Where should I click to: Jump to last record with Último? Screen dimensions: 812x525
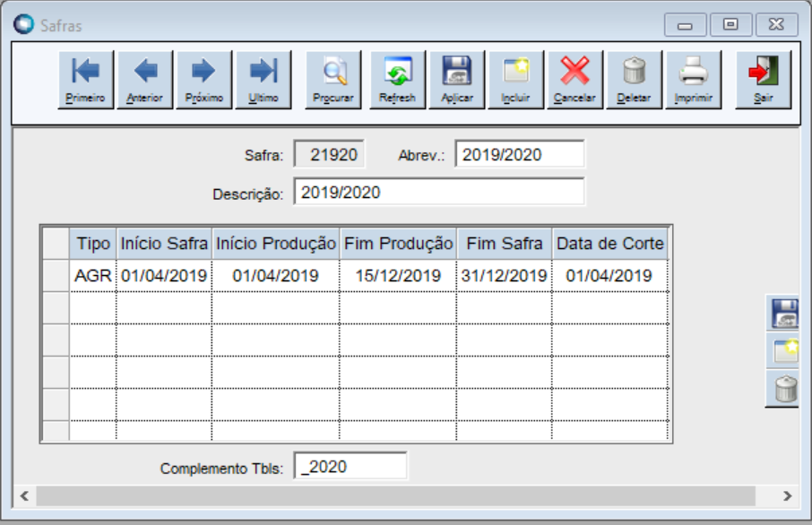[263, 80]
